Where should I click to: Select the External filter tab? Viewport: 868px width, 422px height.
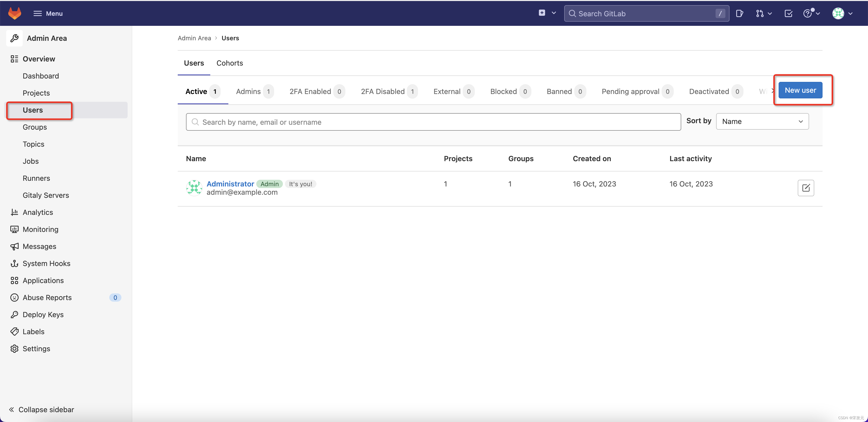454,92
